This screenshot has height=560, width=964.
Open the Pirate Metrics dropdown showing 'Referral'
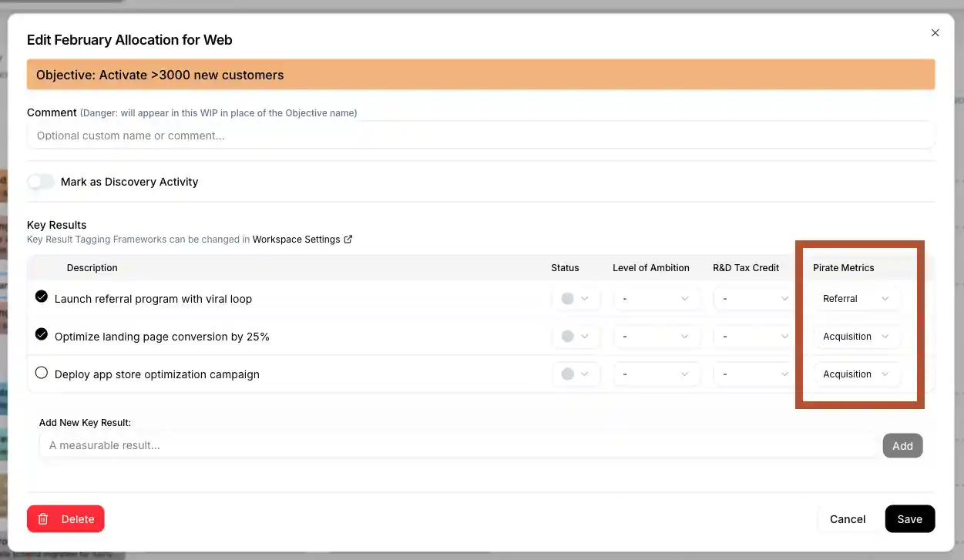tap(857, 298)
